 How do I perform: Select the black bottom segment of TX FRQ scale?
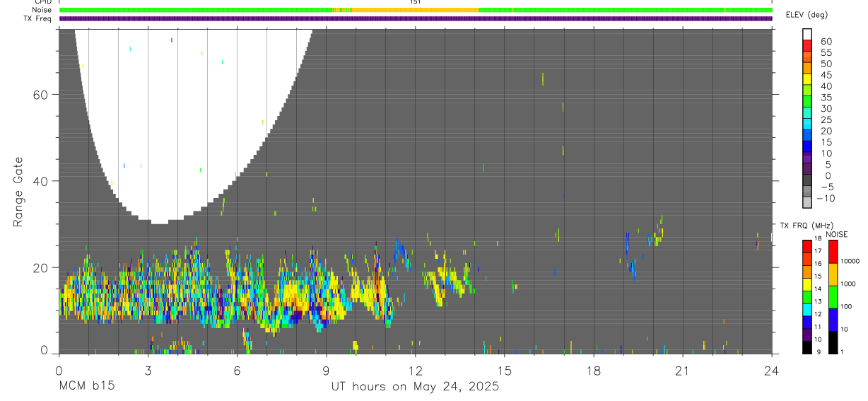(807, 346)
